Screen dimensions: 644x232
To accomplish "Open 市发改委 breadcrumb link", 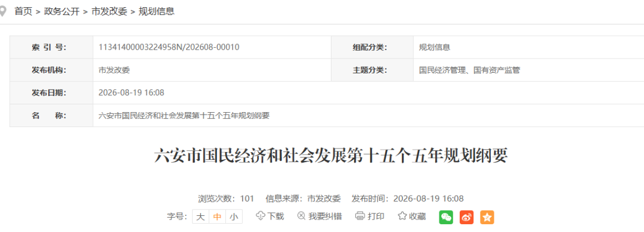I will point(109,11).
